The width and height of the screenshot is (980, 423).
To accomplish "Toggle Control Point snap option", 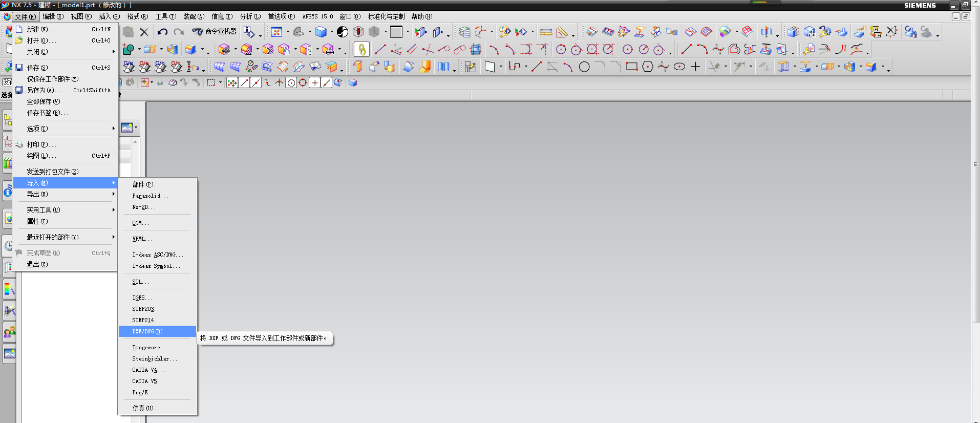I will click(x=268, y=82).
